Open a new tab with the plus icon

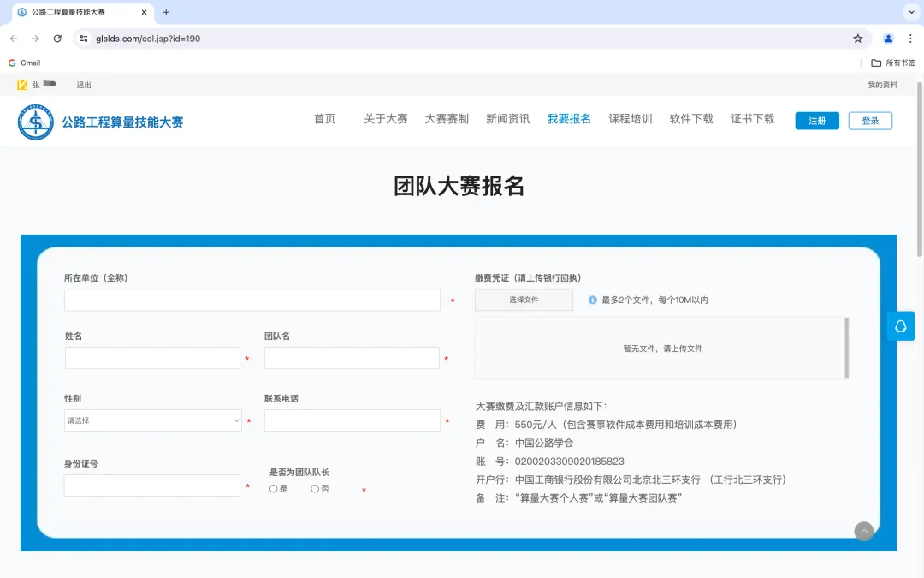[166, 12]
